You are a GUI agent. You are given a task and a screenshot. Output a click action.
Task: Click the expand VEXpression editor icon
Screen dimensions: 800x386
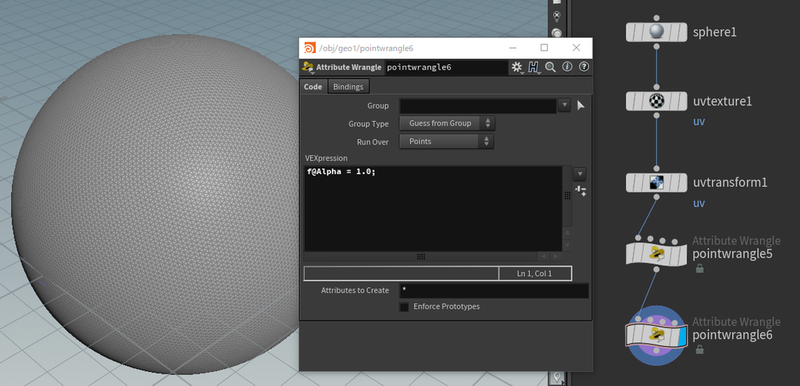(x=580, y=191)
